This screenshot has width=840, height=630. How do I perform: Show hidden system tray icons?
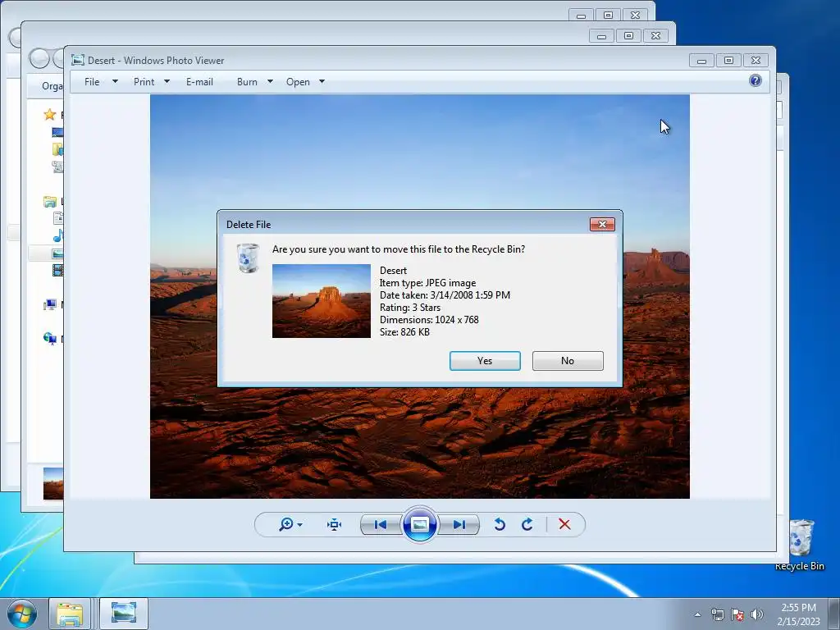[x=697, y=614]
